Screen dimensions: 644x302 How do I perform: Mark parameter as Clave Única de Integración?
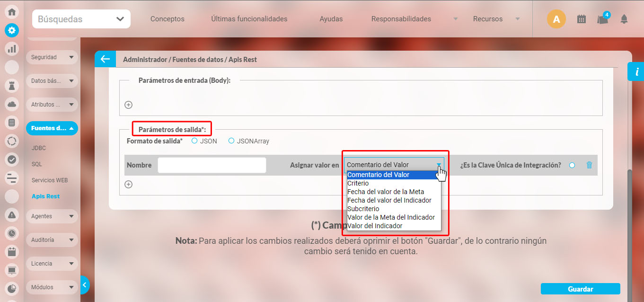click(572, 165)
